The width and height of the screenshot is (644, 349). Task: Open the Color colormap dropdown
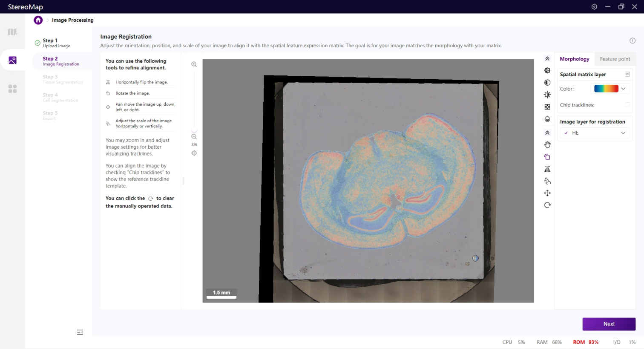point(611,89)
